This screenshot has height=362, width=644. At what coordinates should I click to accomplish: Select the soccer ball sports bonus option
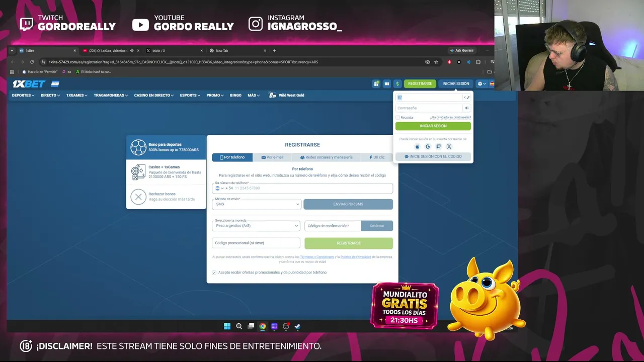click(166, 147)
